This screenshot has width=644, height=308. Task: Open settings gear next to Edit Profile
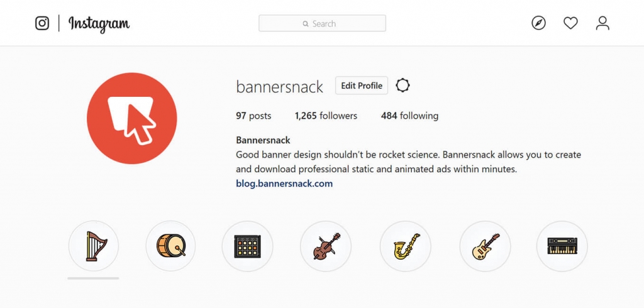coord(402,85)
